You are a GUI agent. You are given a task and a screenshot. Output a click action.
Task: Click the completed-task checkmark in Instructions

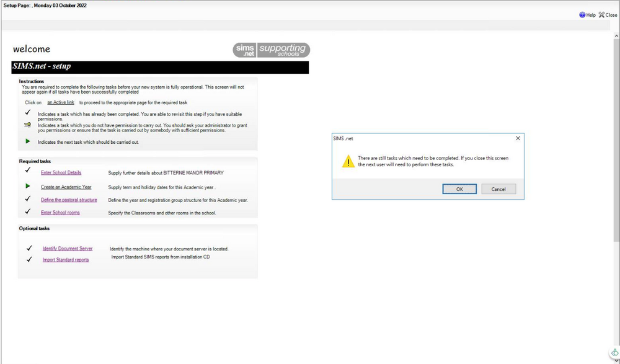click(x=28, y=113)
